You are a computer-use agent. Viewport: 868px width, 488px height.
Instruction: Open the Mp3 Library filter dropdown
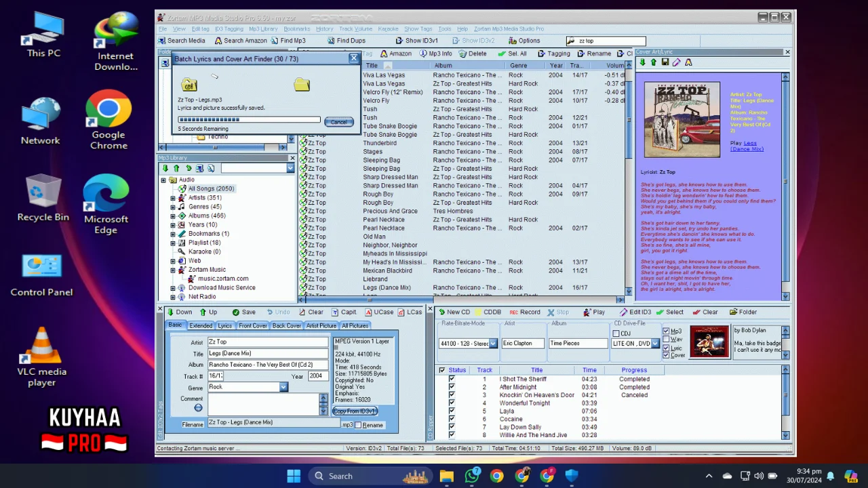pyautogui.click(x=290, y=168)
